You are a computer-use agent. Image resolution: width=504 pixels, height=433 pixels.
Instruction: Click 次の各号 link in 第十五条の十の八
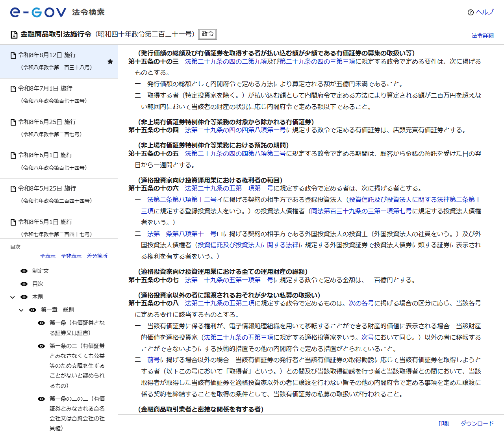click(361, 303)
